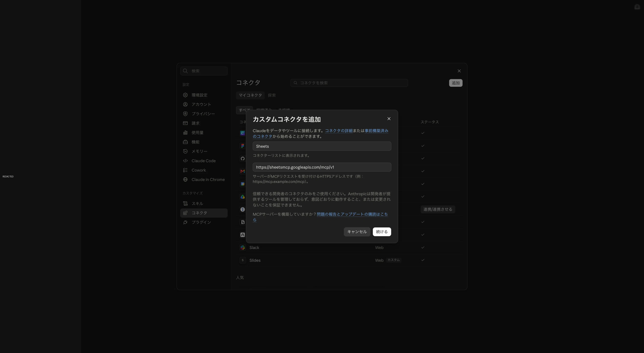Select メモリー in the sidebar
644x353 pixels.
pyautogui.click(x=204, y=151)
